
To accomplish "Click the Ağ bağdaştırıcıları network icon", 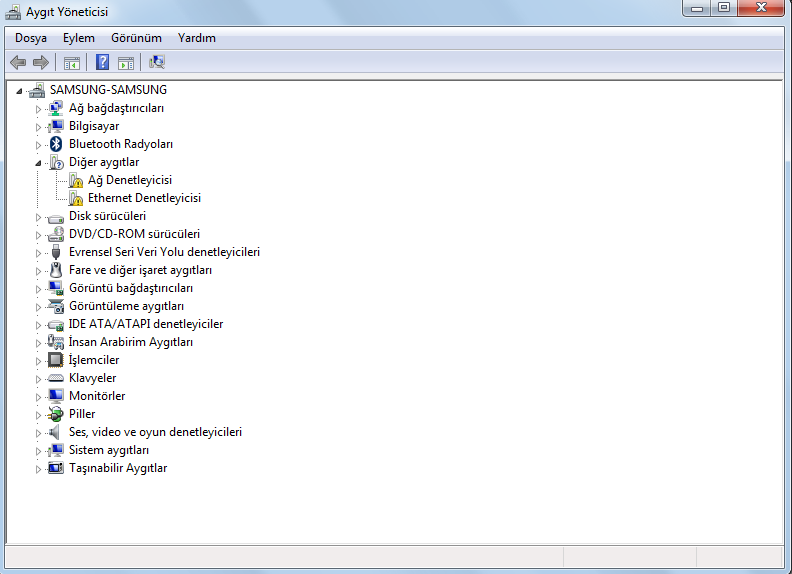I will (56, 108).
